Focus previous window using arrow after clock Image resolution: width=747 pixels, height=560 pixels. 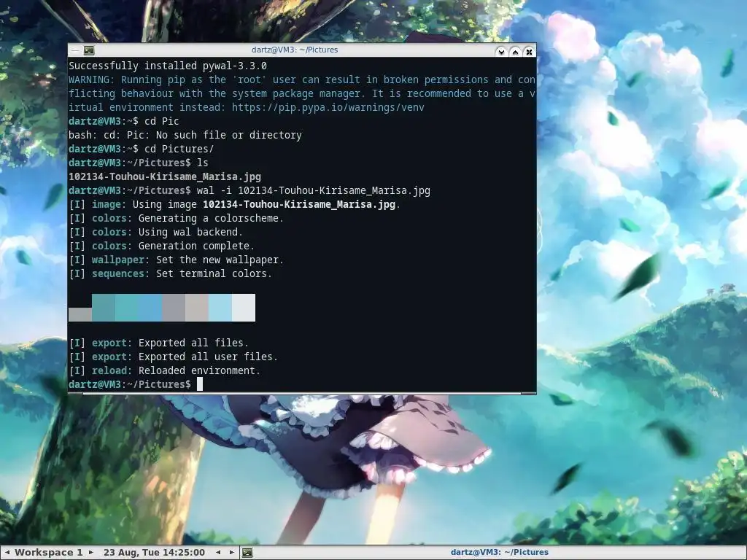pyautogui.click(x=218, y=553)
